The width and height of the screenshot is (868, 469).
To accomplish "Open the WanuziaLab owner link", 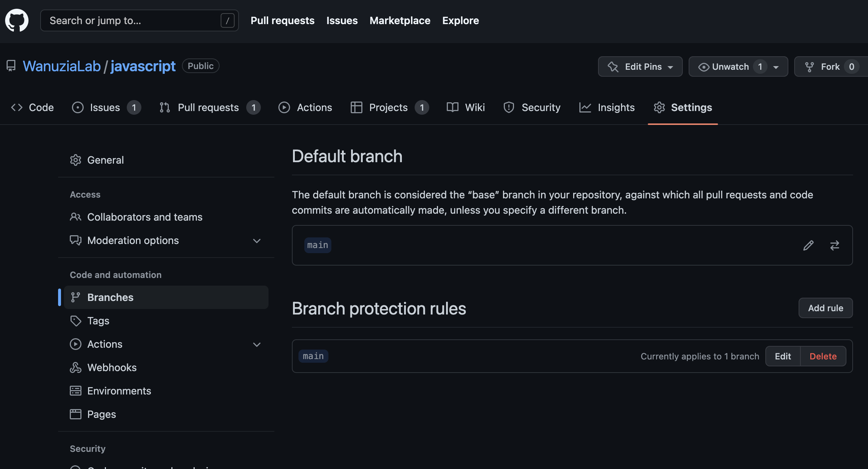I will click(x=61, y=66).
